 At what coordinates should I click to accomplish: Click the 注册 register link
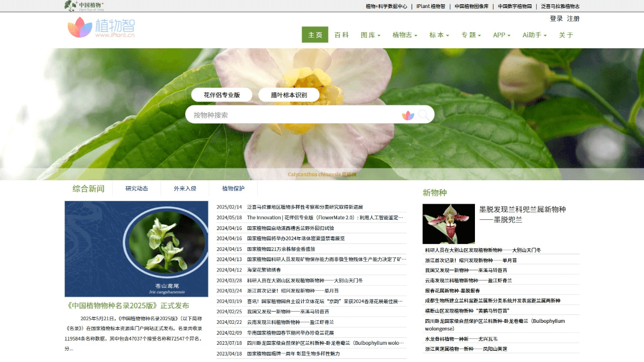tap(573, 19)
